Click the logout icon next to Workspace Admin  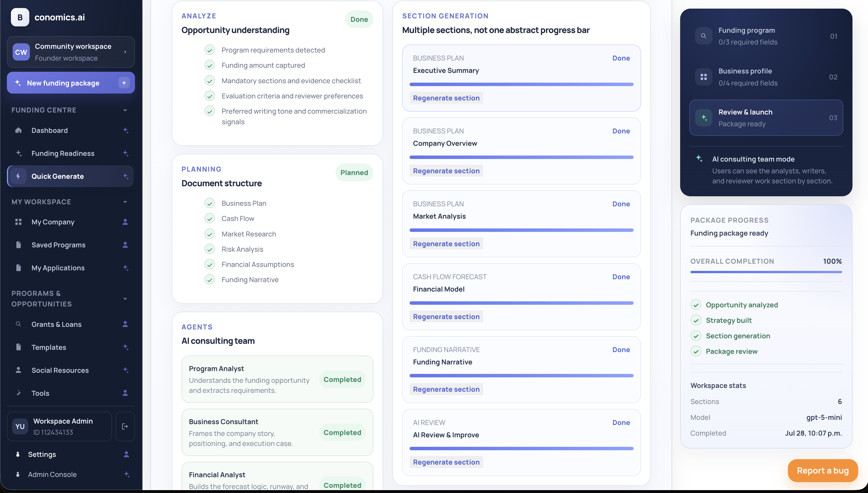coord(125,426)
